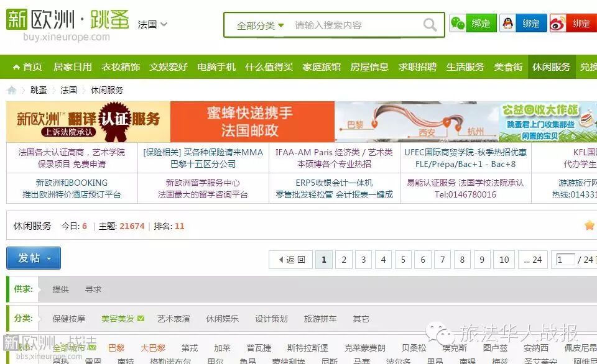This screenshot has height=364, width=597.
Task: Filter by city 克莱蒙费朗
Action: [365, 348]
